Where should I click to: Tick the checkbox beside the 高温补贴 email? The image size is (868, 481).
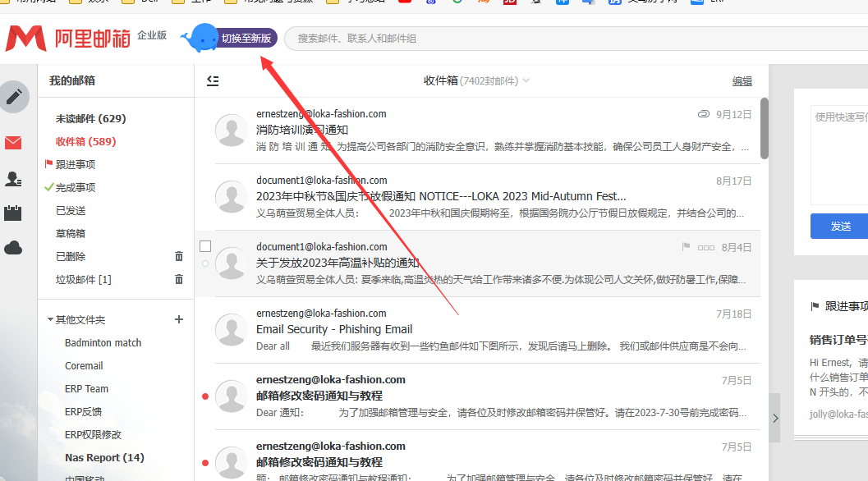coord(205,246)
